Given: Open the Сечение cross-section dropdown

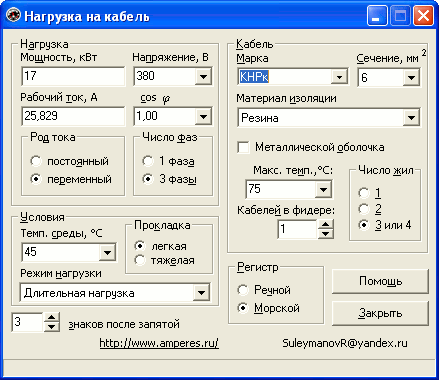Looking at the screenshot, I should [411, 78].
